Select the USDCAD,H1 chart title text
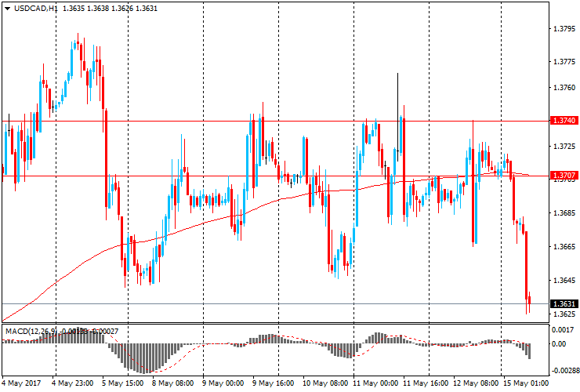The image size is (580, 392). [36, 8]
